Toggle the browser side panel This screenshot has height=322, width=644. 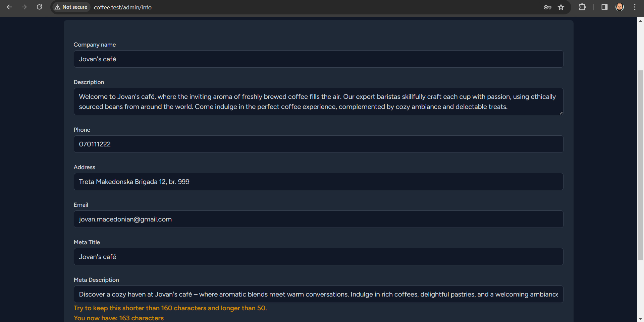click(x=604, y=7)
